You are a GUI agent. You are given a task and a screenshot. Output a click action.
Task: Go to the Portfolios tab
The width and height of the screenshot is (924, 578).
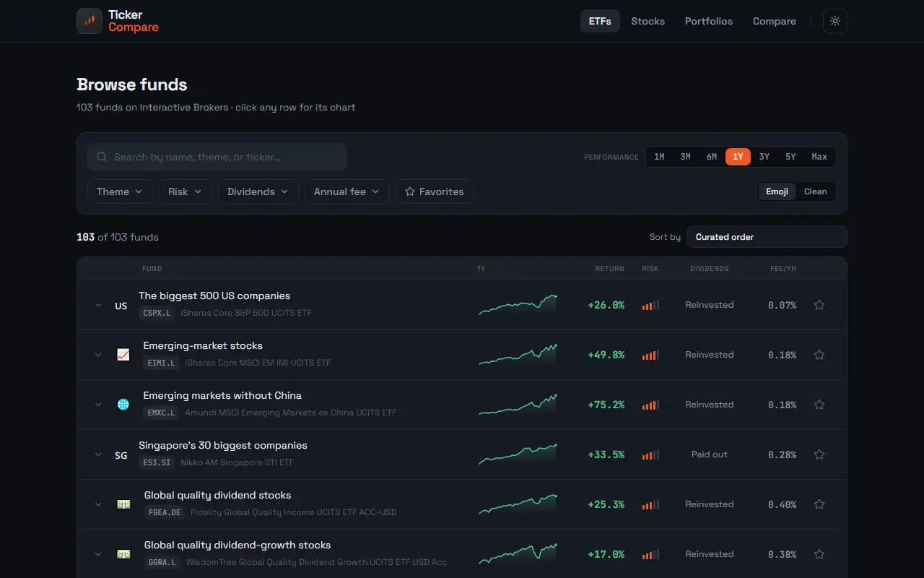[709, 21]
